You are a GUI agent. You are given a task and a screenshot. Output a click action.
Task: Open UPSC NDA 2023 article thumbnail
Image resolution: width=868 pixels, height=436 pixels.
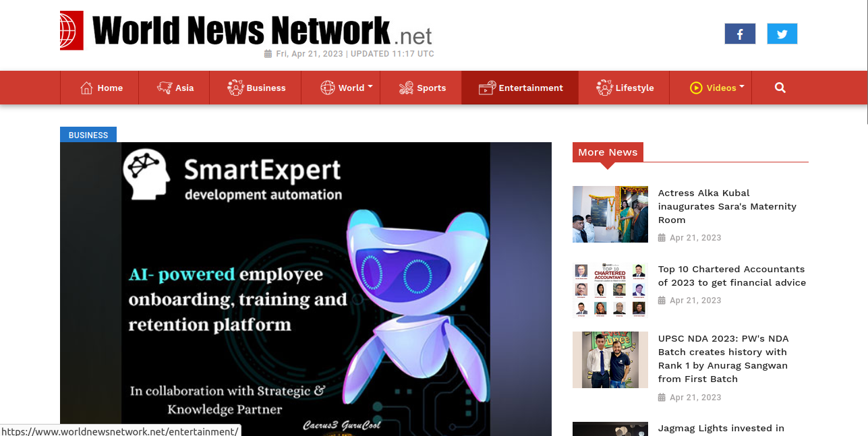610,360
